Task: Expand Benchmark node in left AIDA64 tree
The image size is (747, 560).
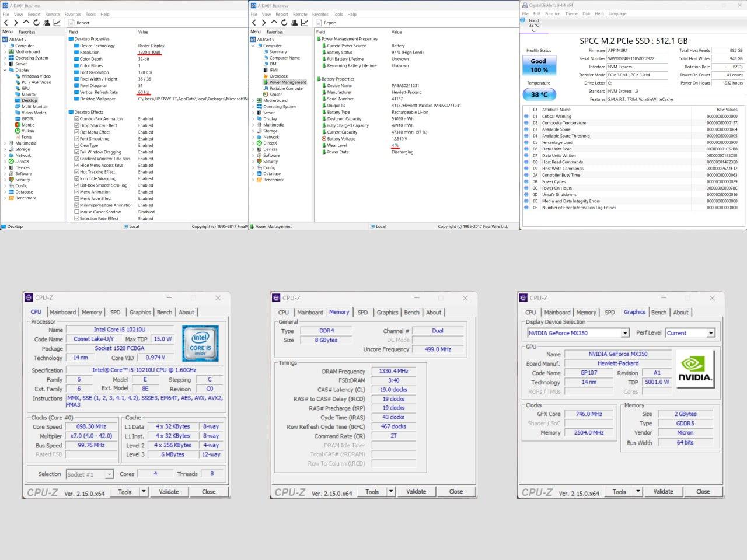Action: click(5, 198)
